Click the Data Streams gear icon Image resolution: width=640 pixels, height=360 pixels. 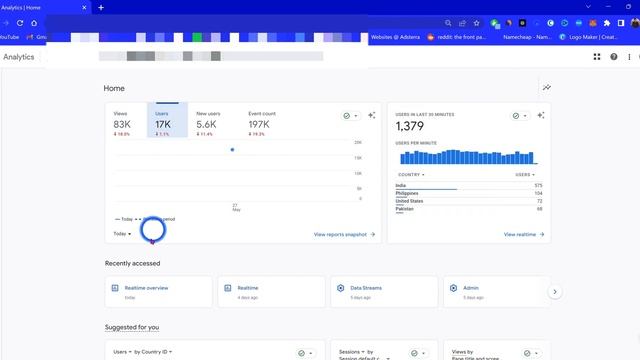340,288
